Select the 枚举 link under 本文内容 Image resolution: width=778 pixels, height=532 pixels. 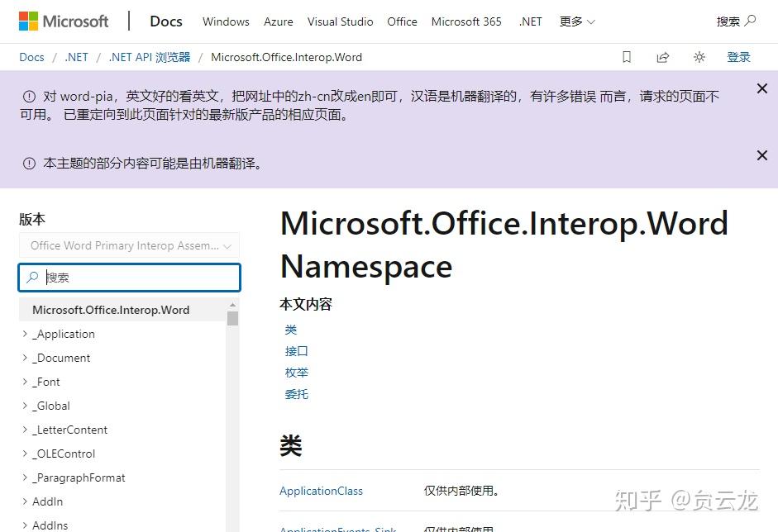(296, 372)
